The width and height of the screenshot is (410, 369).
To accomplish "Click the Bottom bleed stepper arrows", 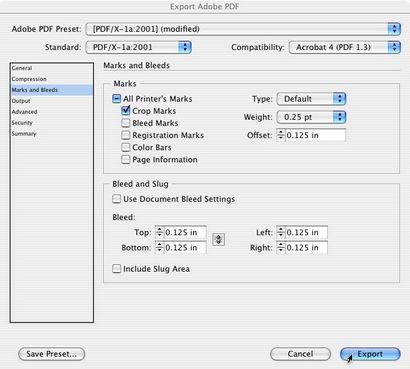I will [160, 248].
